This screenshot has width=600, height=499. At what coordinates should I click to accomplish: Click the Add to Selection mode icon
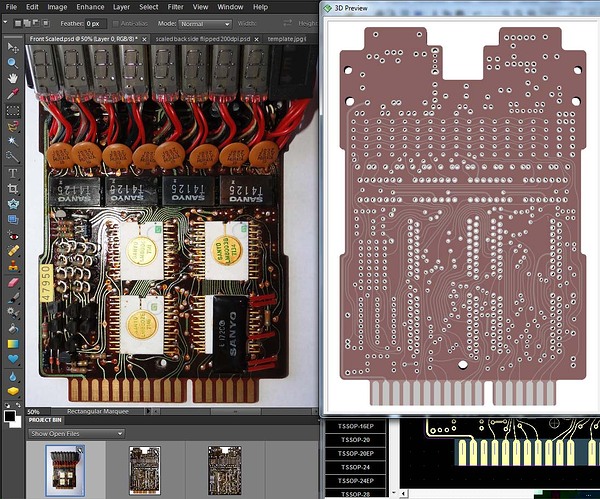click(x=27, y=23)
